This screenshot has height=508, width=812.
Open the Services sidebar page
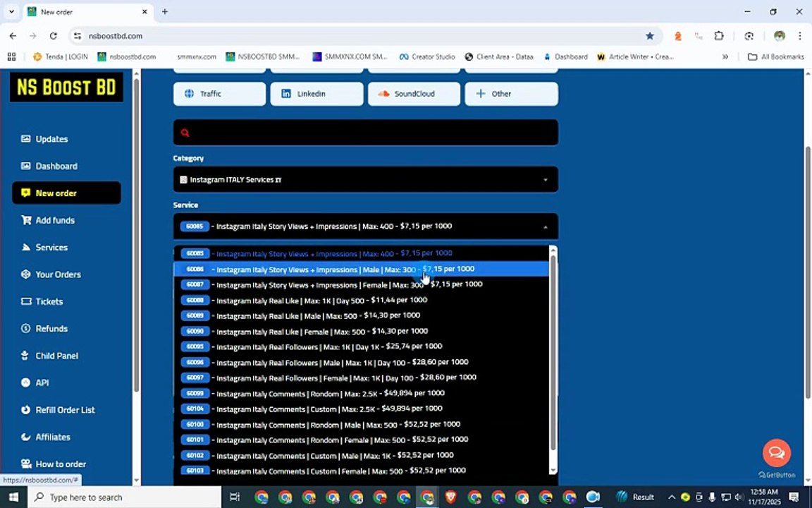(x=44, y=247)
